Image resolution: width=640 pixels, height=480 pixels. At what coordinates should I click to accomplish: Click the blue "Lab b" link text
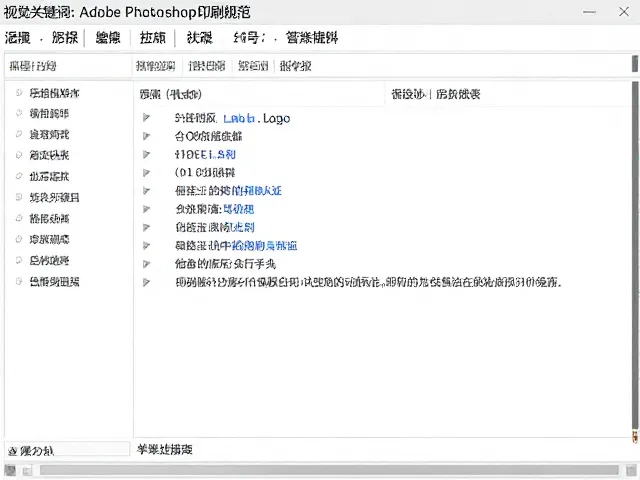click(x=239, y=118)
